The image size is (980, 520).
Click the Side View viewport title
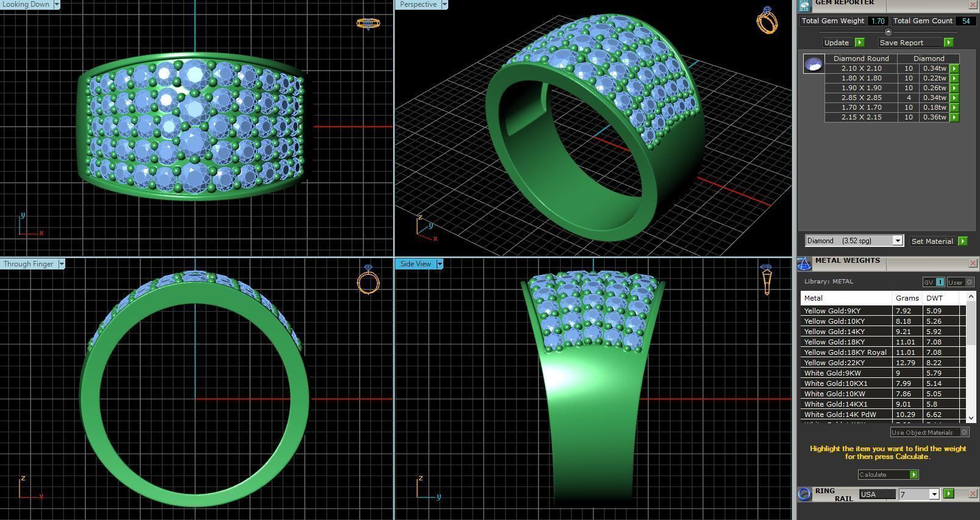coord(415,264)
